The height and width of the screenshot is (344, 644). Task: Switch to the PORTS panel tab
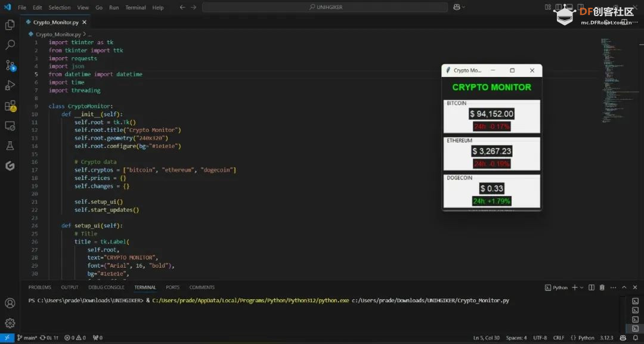click(172, 287)
